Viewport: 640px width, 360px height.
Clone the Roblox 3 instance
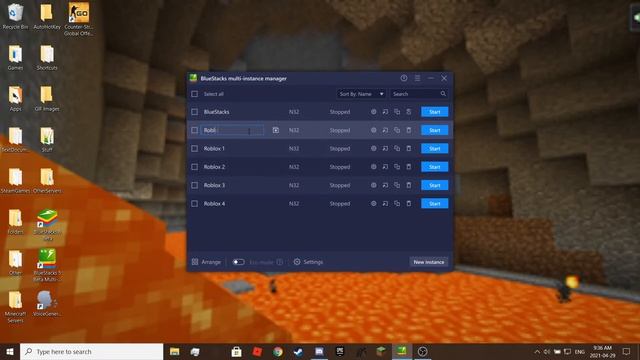(x=397, y=185)
